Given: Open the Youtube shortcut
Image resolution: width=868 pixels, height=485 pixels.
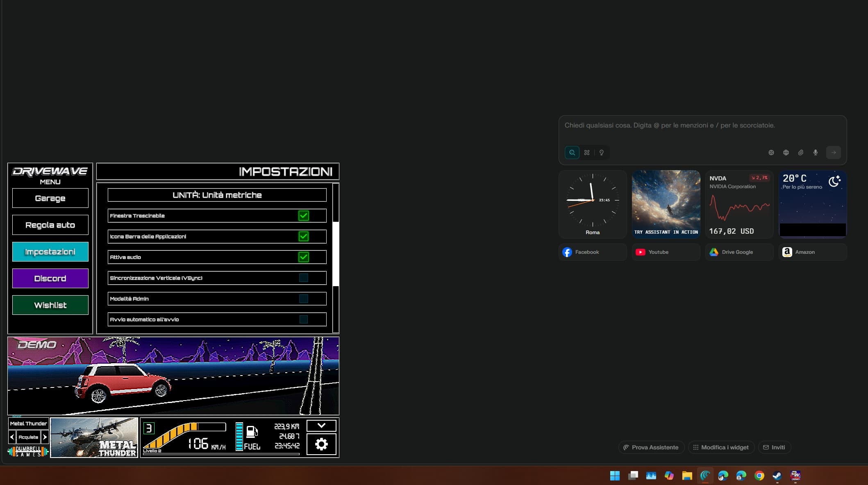Looking at the screenshot, I should click(x=666, y=252).
